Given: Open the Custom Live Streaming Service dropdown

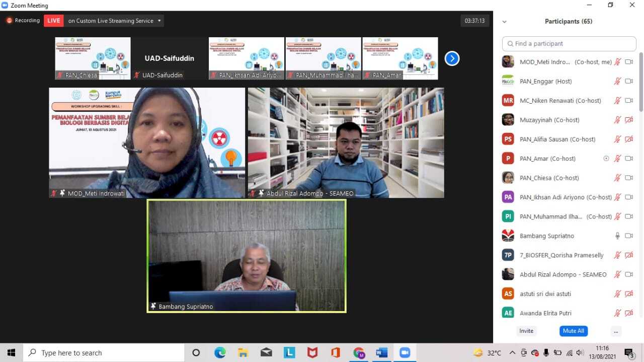Looking at the screenshot, I should click(x=159, y=21).
